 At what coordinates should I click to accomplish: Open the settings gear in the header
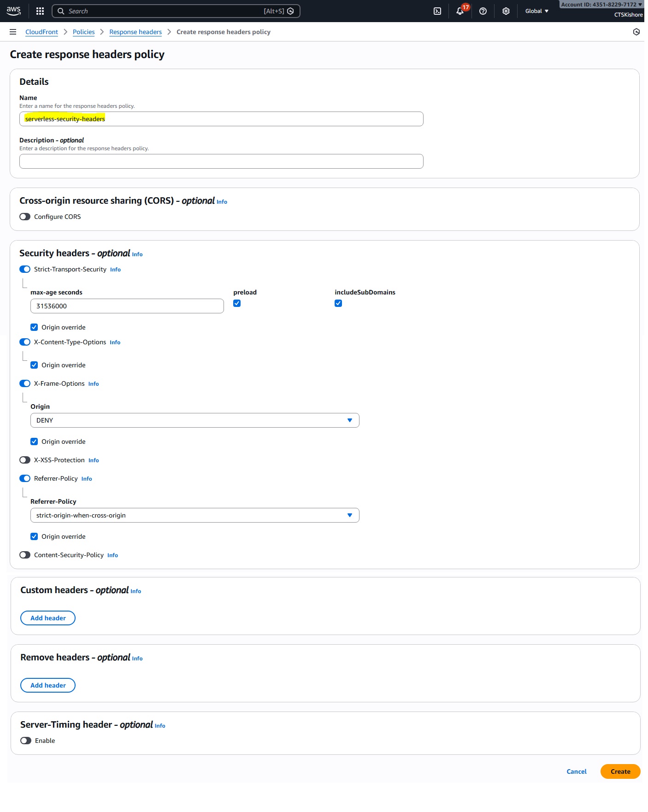(x=506, y=11)
